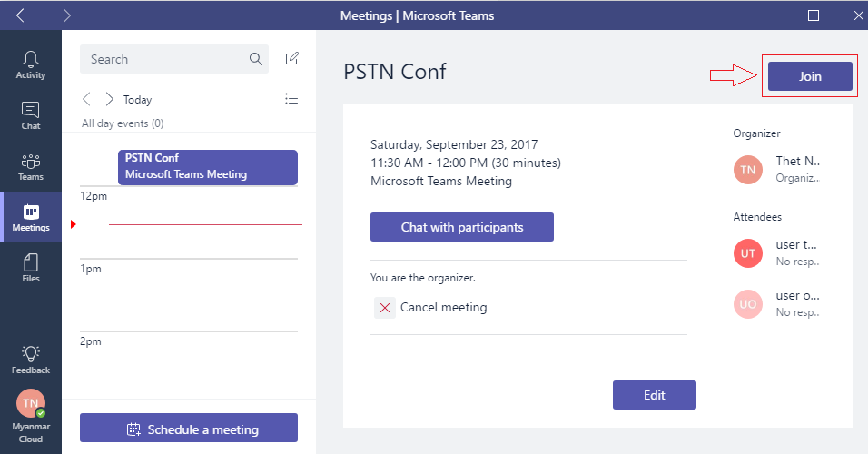Schedule a meeting
Image resolution: width=868 pixels, height=454 pixels.
(189, 428)
